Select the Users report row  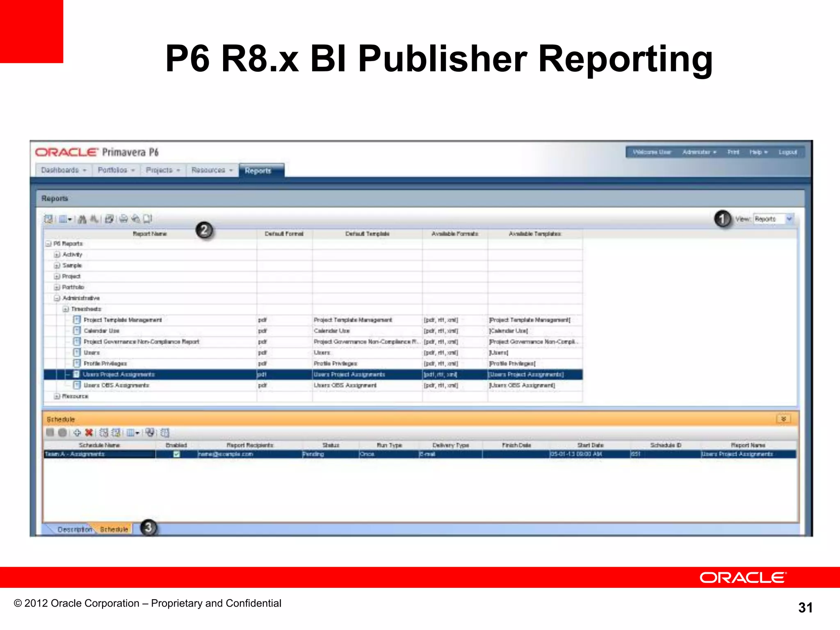pos(313,353)
